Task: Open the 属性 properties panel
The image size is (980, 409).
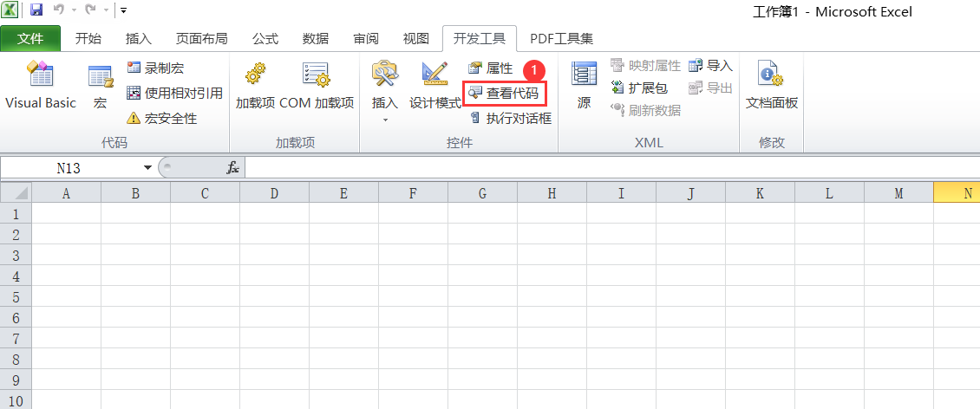Action: point(491,68)
